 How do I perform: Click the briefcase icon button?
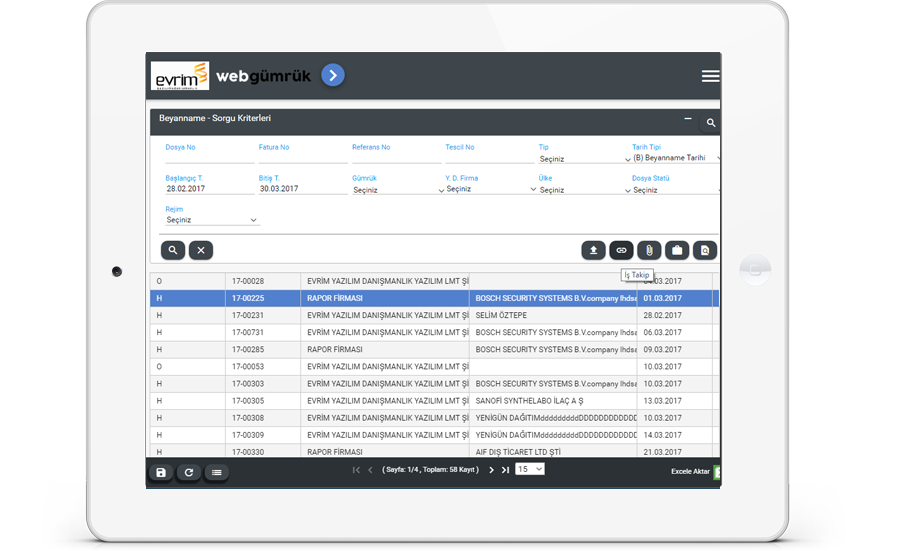click(677, 250)
